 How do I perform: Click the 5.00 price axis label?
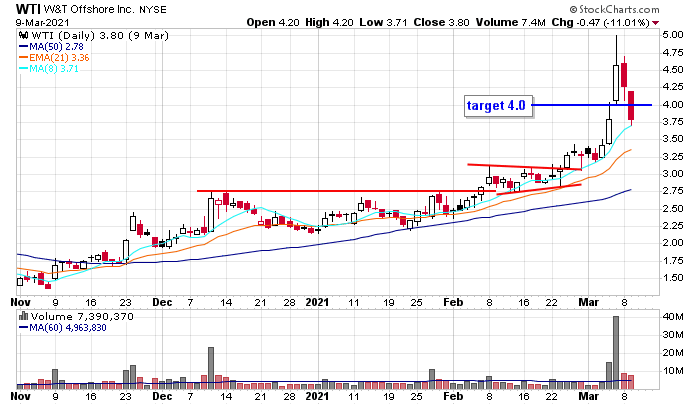(x=673, y=35)
